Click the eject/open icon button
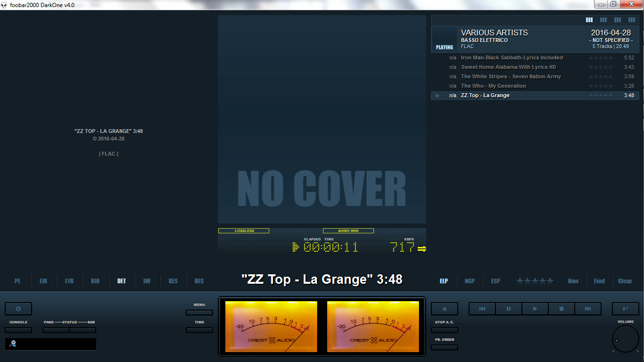The height and width of the screenshot is (362, 644). (x=444, y=309)
